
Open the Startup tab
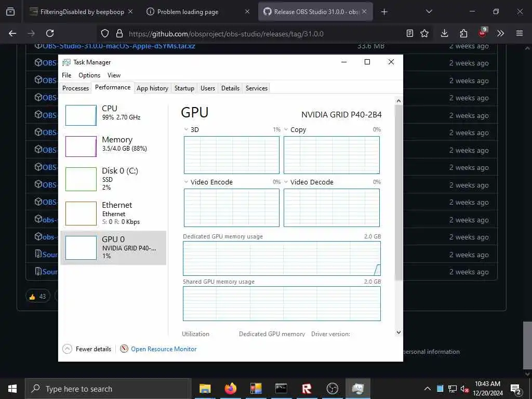pyautogui.click(x=184, y=88)
